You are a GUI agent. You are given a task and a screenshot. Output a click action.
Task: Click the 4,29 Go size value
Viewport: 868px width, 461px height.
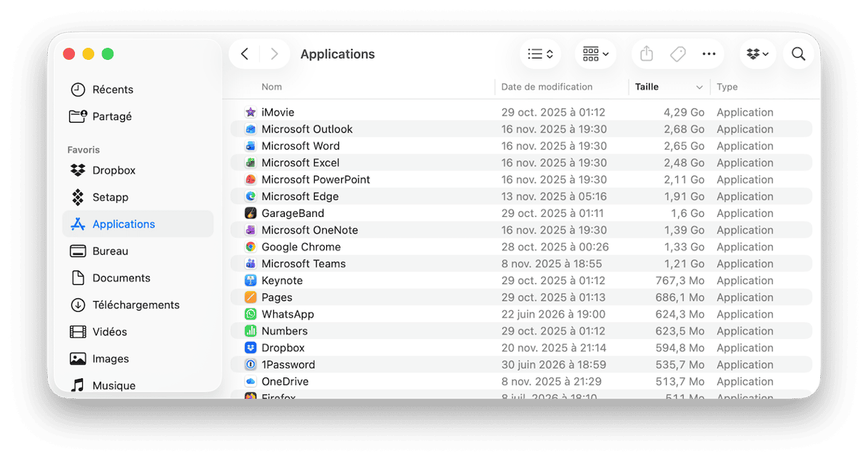pyautogui.click(x=684, y=112)
